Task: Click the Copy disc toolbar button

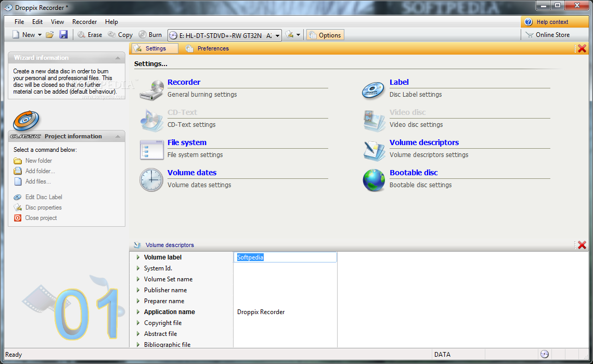Action: click(x=120, y=35)
